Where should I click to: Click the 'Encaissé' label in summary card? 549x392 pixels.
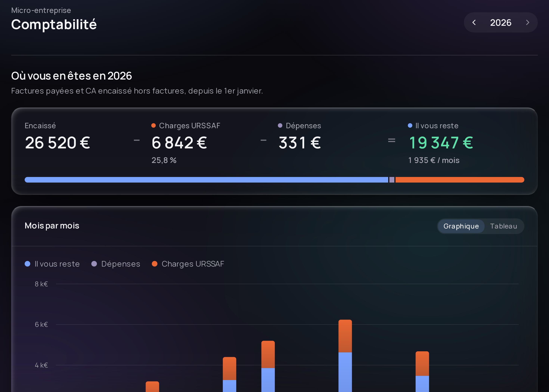coord(40,125)
